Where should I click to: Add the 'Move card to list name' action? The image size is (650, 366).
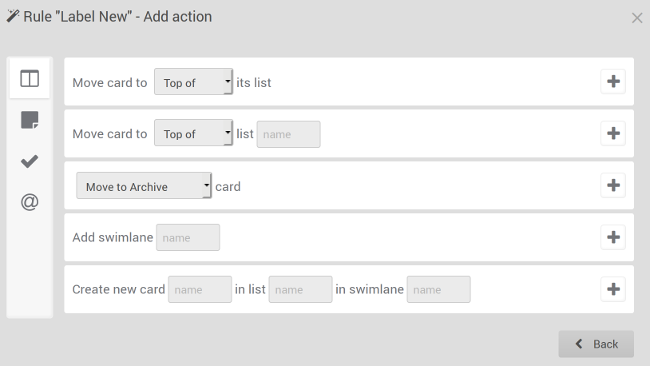click(613, 133)
